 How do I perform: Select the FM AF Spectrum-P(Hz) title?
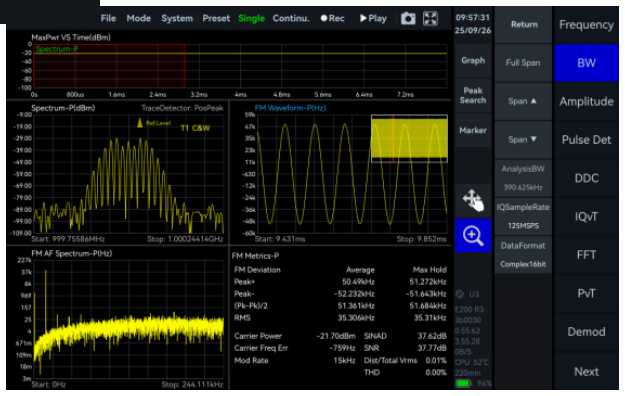click(x=72, y=254)
